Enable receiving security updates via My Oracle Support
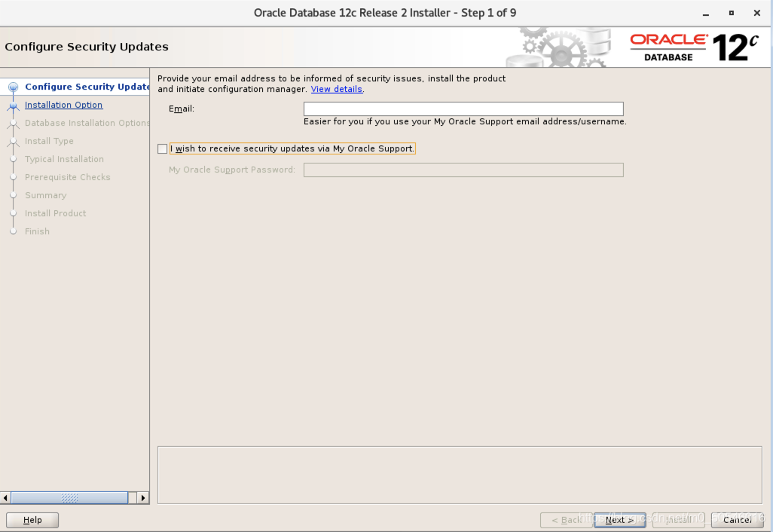The width and height of the screenshot is (773, 532). click(x=162, y=149)
